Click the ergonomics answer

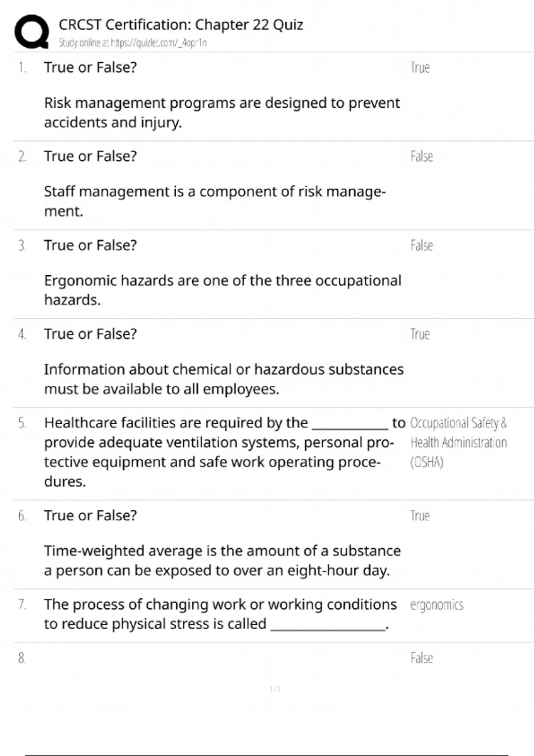[437, 605]
